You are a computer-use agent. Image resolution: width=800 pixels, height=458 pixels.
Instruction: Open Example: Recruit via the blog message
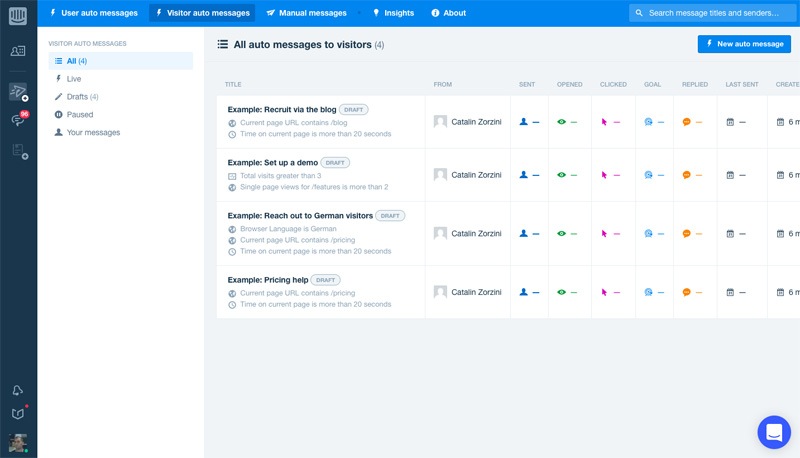point(282,110)
